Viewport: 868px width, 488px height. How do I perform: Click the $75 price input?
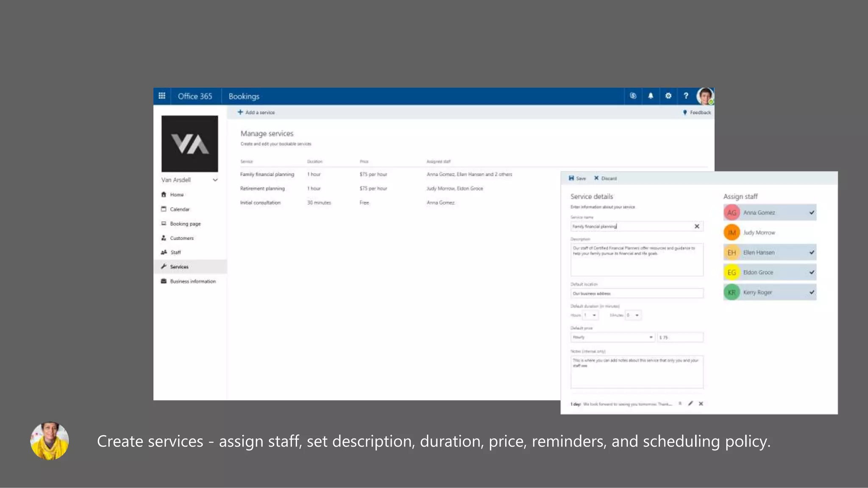coord(680,338)
